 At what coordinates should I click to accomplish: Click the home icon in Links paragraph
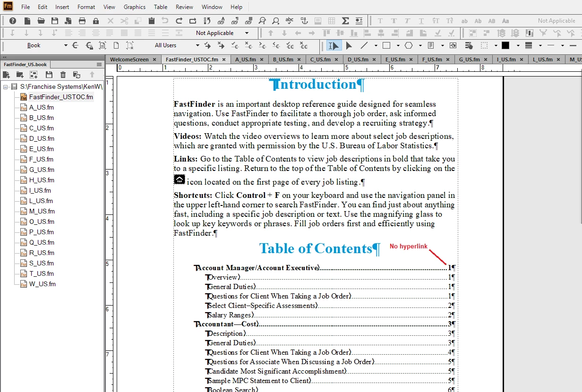click(x=180, y=180)
